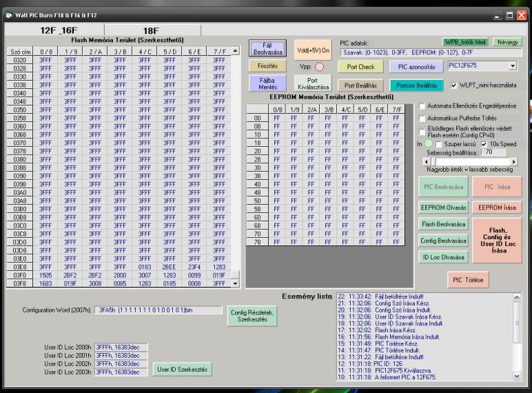Select event 17 Flash Írása Kész
This screenshot has height=393, width=532.
click(x=377, y=330)
